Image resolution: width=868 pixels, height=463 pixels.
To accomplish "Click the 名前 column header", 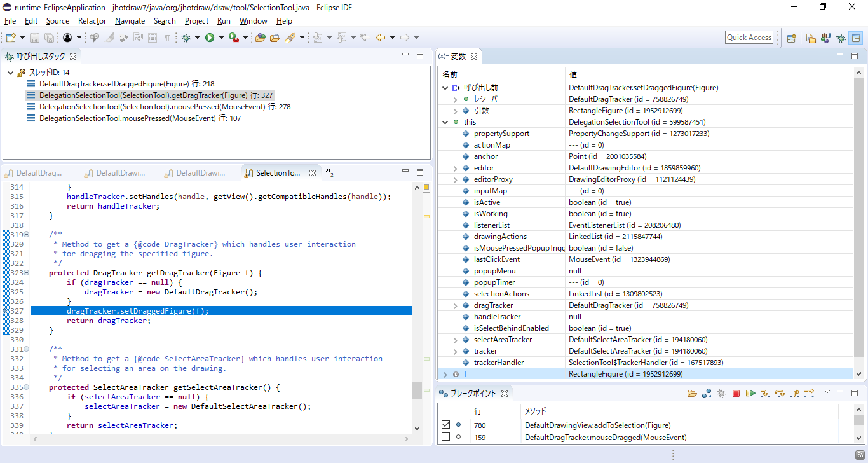I will coord(501,74).
